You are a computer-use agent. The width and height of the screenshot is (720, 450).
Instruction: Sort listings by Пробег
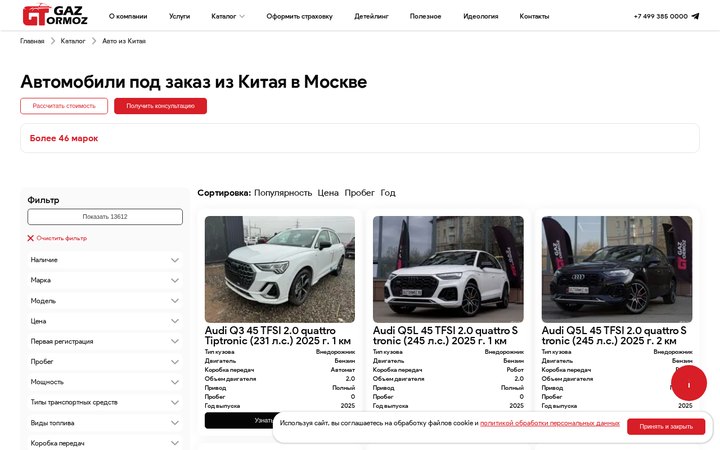click(360, 193)
